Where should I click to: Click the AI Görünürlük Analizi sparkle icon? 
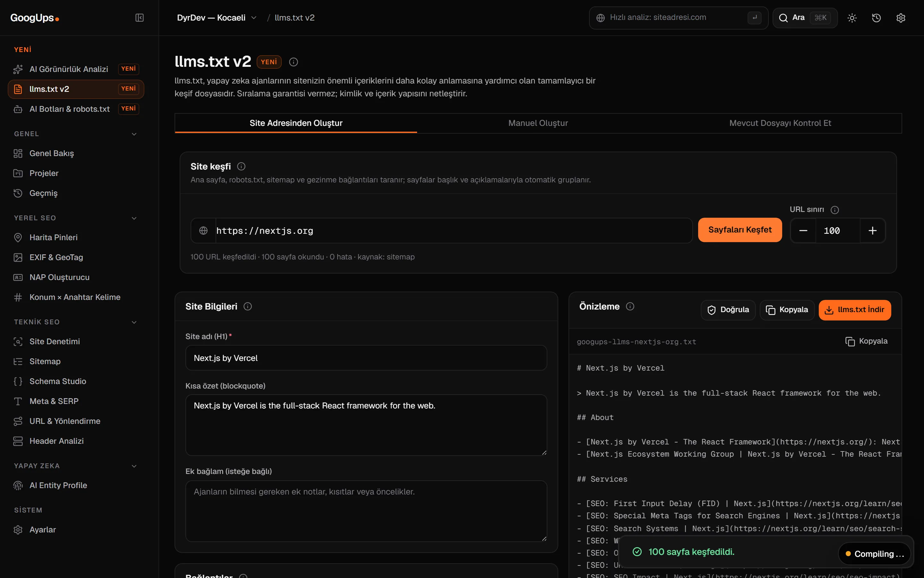tap(18, 69)
